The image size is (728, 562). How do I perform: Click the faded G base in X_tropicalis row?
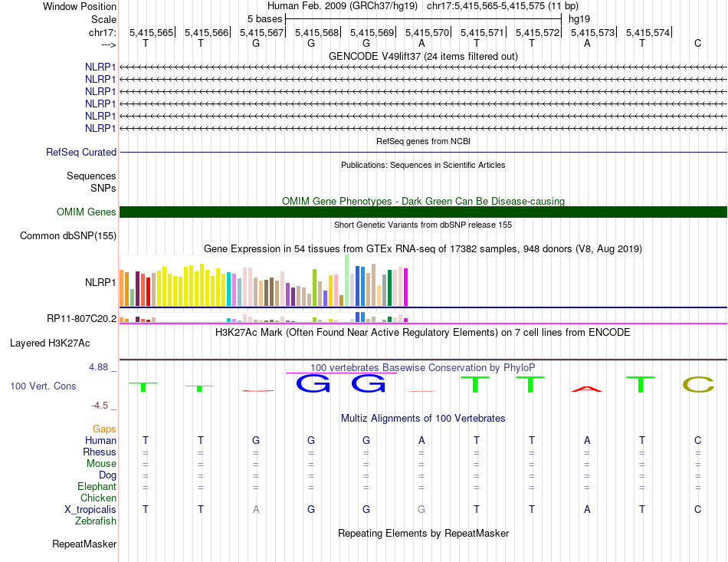coord(421,510)
